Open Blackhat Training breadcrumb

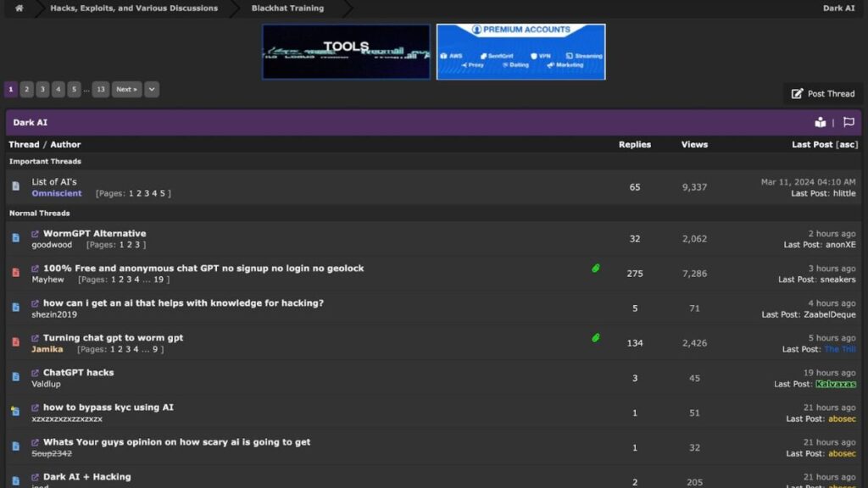tap(288, 8)
